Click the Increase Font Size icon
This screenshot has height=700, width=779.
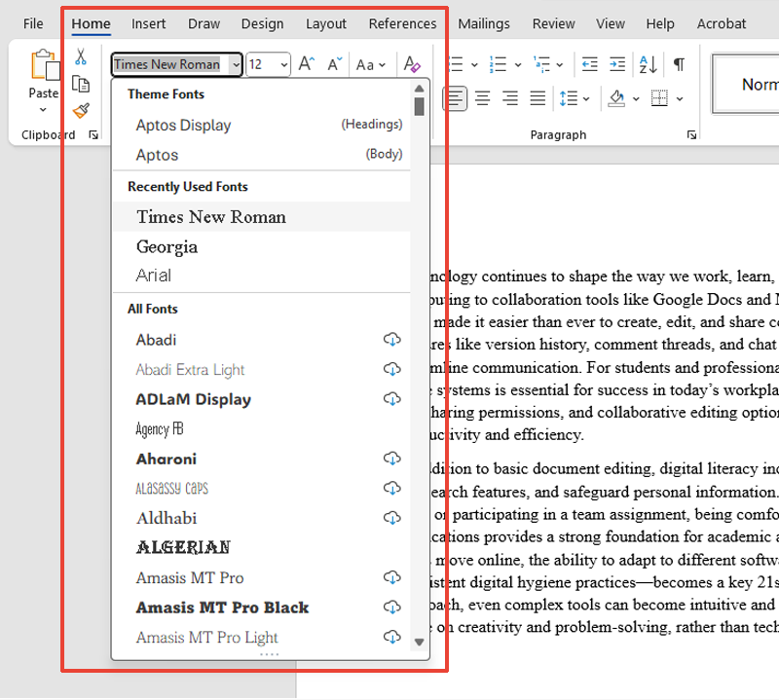(305, 62)
